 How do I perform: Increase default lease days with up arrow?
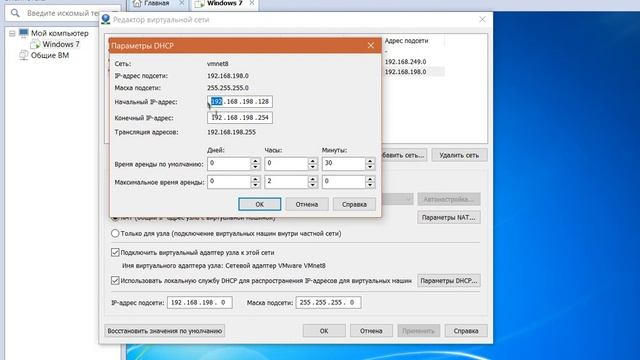[255, 161]
